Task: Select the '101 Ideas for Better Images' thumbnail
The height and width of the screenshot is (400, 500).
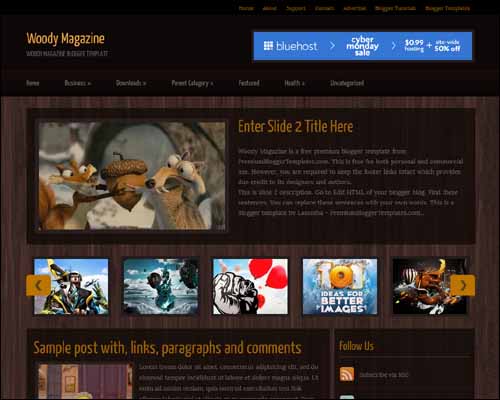Action: [340, 286]
